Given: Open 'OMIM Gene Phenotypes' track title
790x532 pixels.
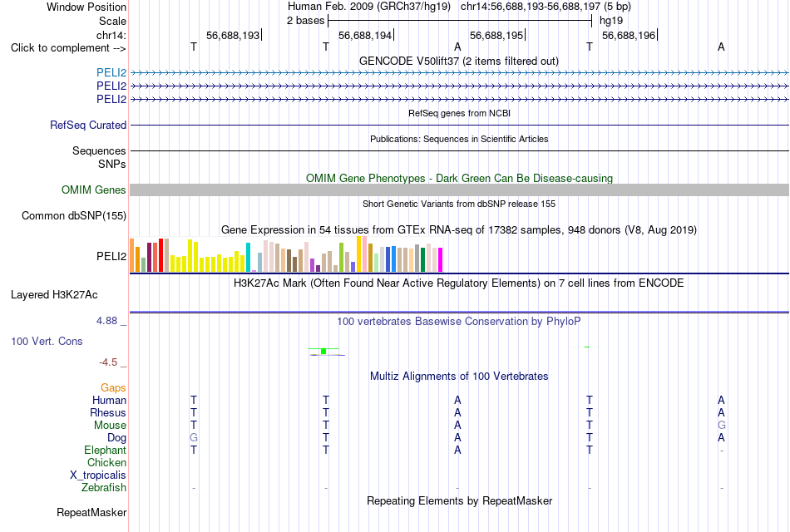Looking at the screenshot, I should 459,179.
